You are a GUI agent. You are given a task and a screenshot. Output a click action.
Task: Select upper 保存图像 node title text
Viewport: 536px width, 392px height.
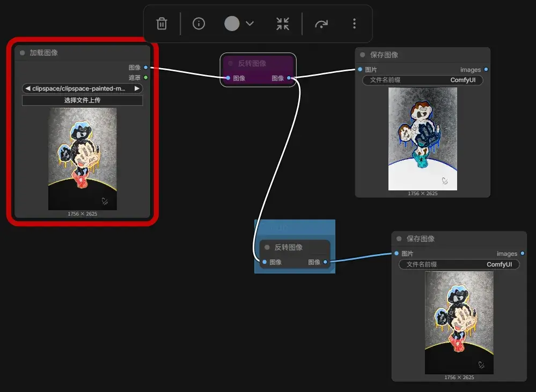tap(384, 55)
